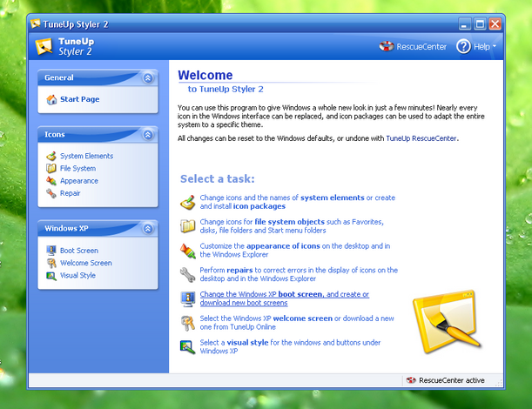The width and height of the screenshot is (532, 409).
Task: Click the RescueCenter header button label
Action: pyautogui.click(x=421, y=47)
